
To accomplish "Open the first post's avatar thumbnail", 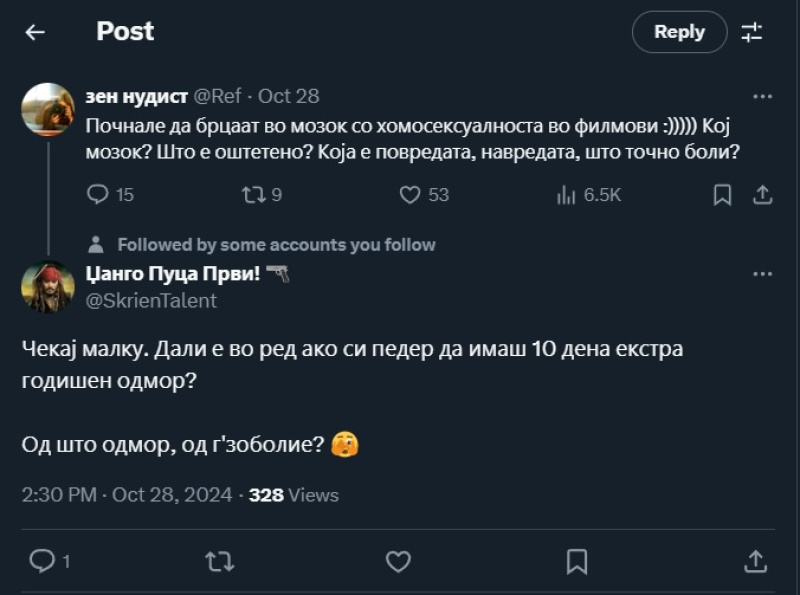I will point(48,110).
